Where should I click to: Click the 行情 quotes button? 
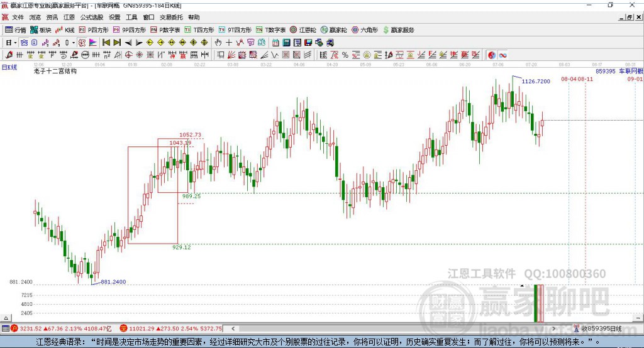point(16,30)
